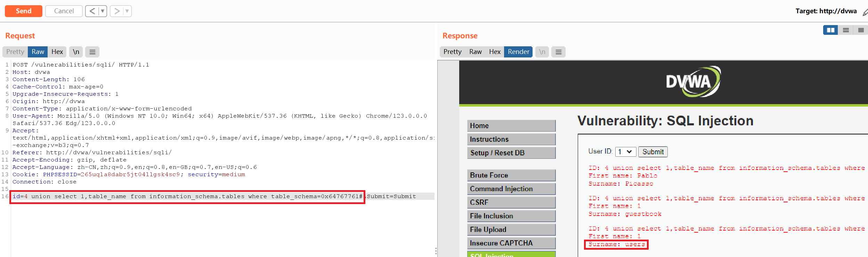The image size is (868, 257).
Task: Switch to top-bottom stacked panel layout
Action: tap(846, 30)
